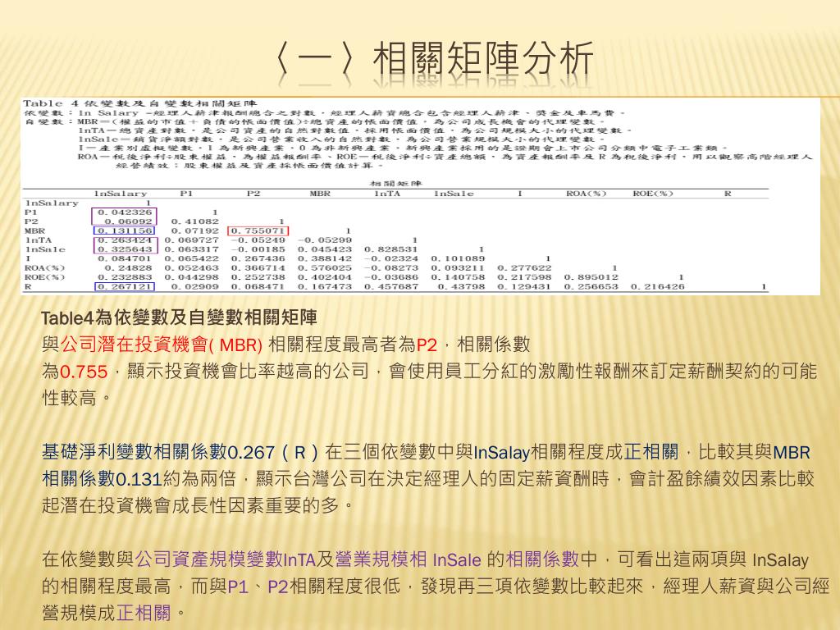Select the lnSalary column header
Image resolution: width=840 pixels, height=630 pixels.
coord(120,194)
